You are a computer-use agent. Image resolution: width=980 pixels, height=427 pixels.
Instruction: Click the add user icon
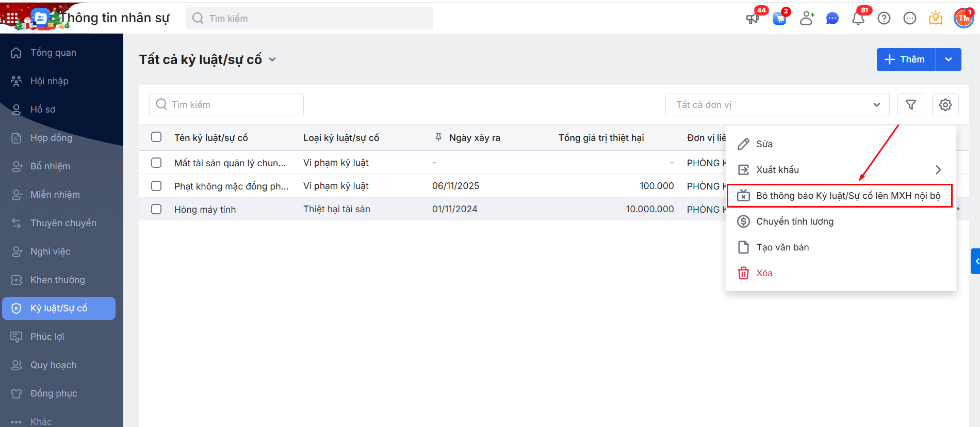point(806,19)
